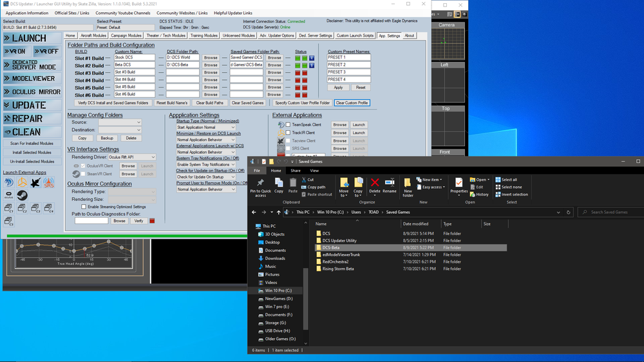The height and width of the screenshot is (362, 644).
Task: Toggle the Tacview Client checkbox
Action: [x=288, y=140]
